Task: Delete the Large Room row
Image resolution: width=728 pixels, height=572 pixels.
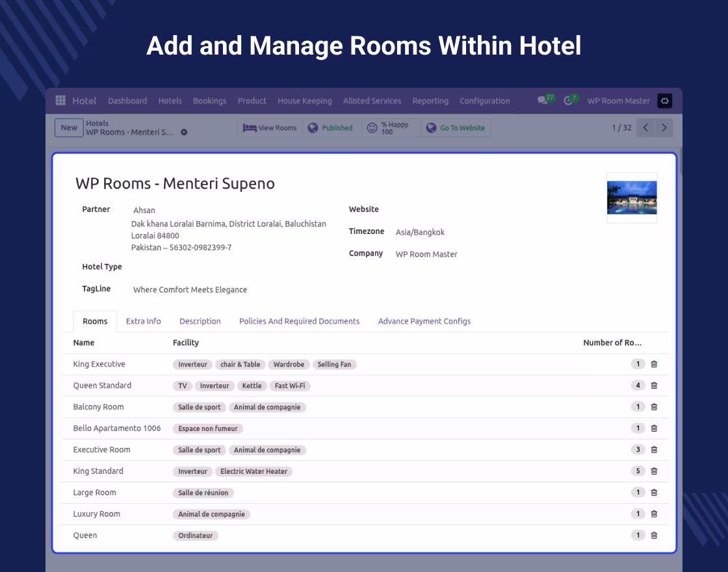Action: [654, 492]
